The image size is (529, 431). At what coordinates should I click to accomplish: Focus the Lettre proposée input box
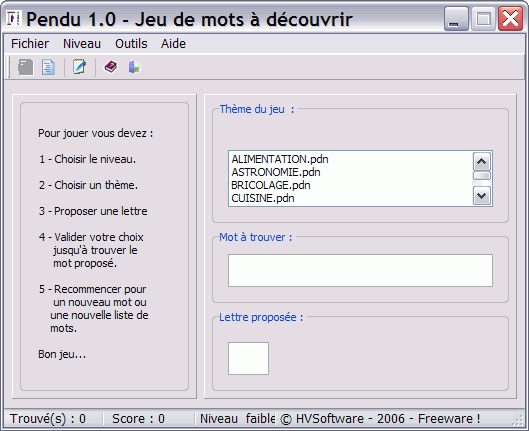[x=248, y=358]
